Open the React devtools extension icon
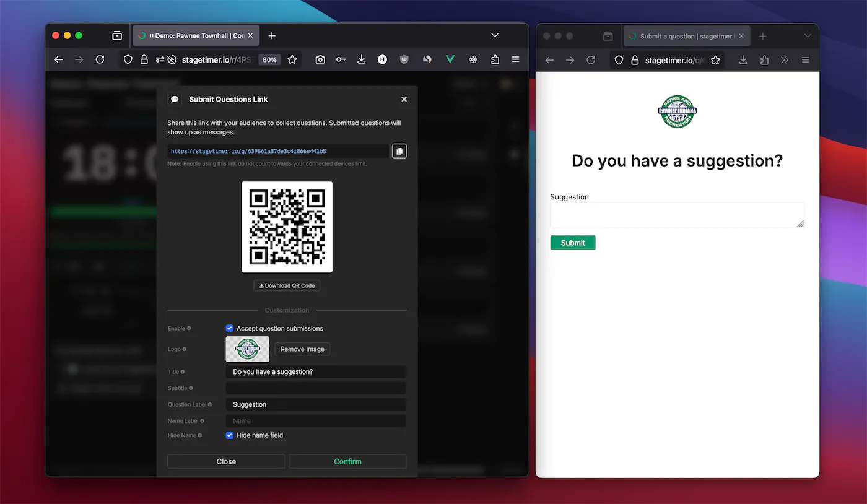 pos(473,59)
